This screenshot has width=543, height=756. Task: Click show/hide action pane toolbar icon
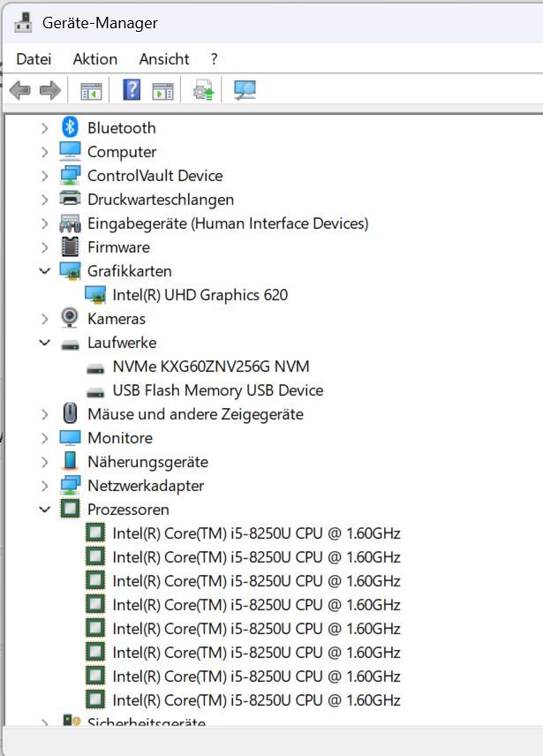(x=162, y=90)
